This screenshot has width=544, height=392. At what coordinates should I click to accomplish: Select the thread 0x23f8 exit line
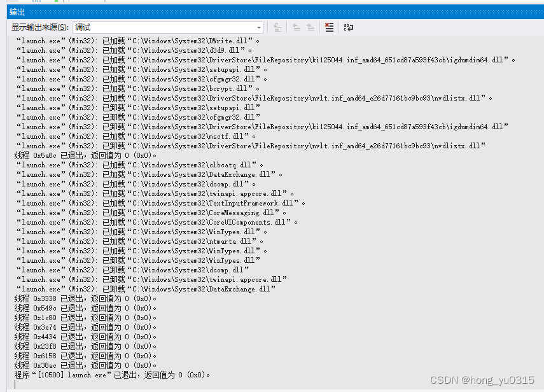(x=85, y=346)
